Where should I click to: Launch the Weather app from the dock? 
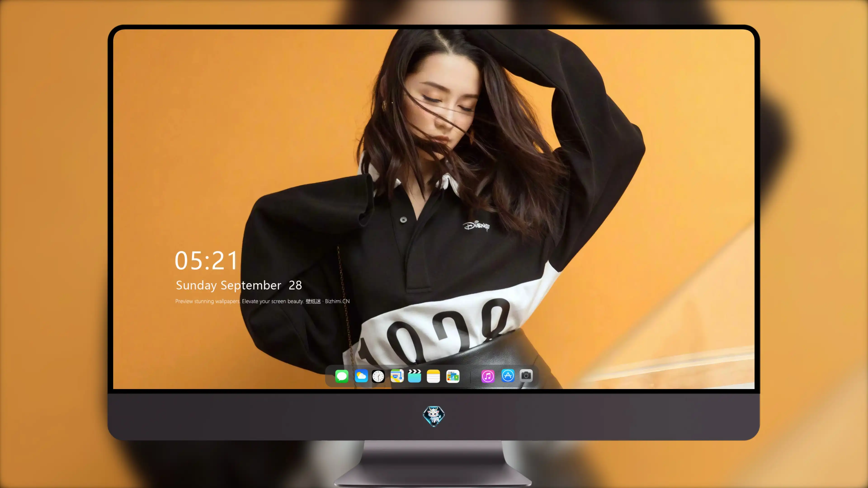(x=361, y=376)
